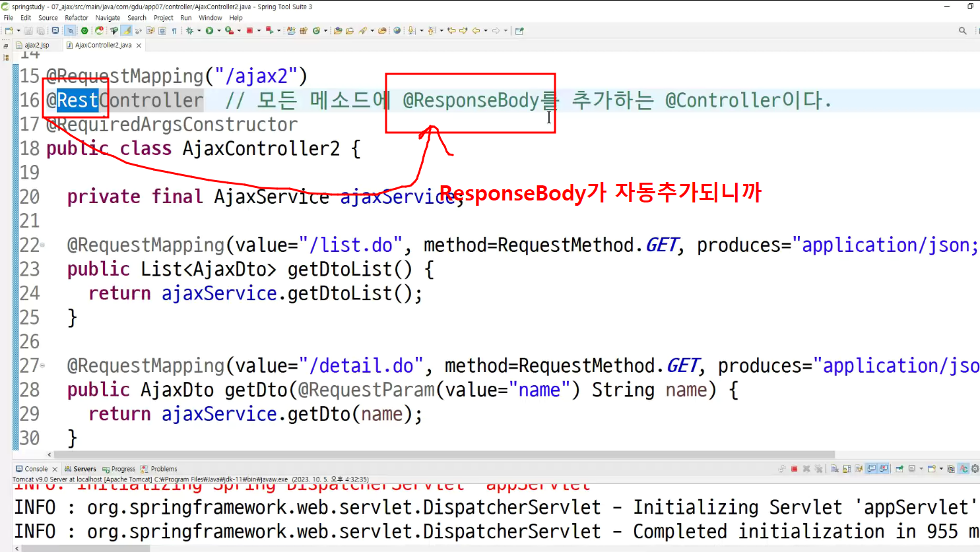Click the Next Annotation toolbar icon
980x552 pixels.
pyautogui.click(x=411, y=30)
